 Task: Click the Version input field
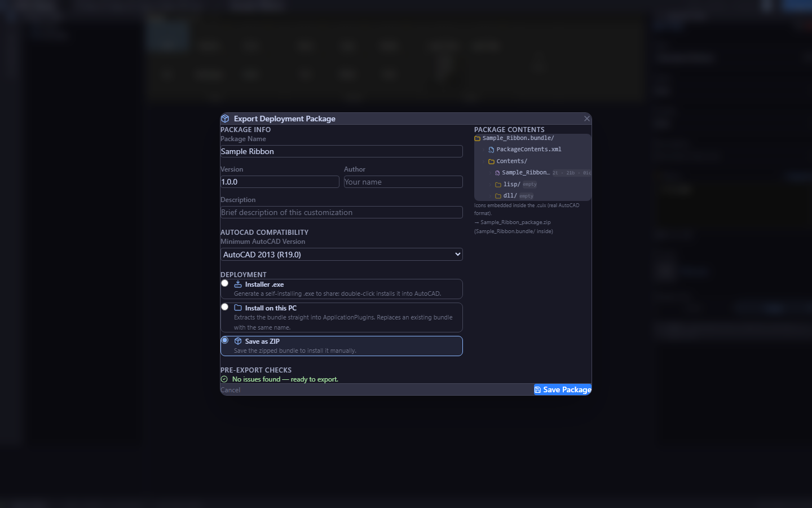click(280, 182)
